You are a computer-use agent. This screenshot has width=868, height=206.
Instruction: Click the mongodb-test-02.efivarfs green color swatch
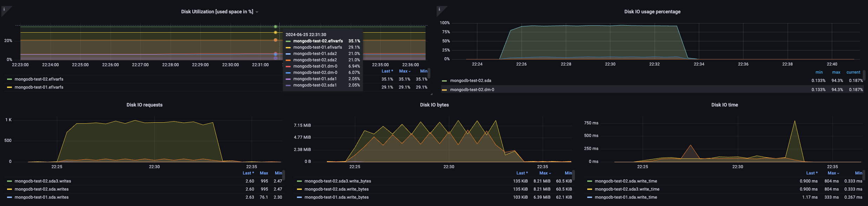coord(9,79)
